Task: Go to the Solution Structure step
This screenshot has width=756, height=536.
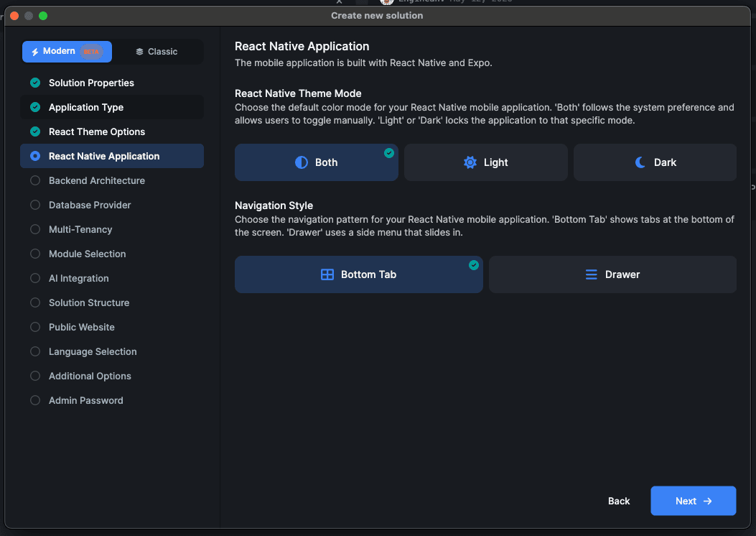Action: pyautogui.click(x=112, y=302)
